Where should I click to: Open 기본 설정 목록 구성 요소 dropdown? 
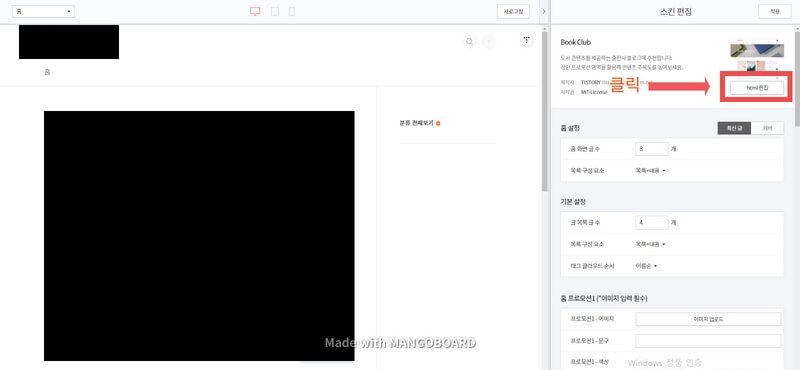point(650,244)
